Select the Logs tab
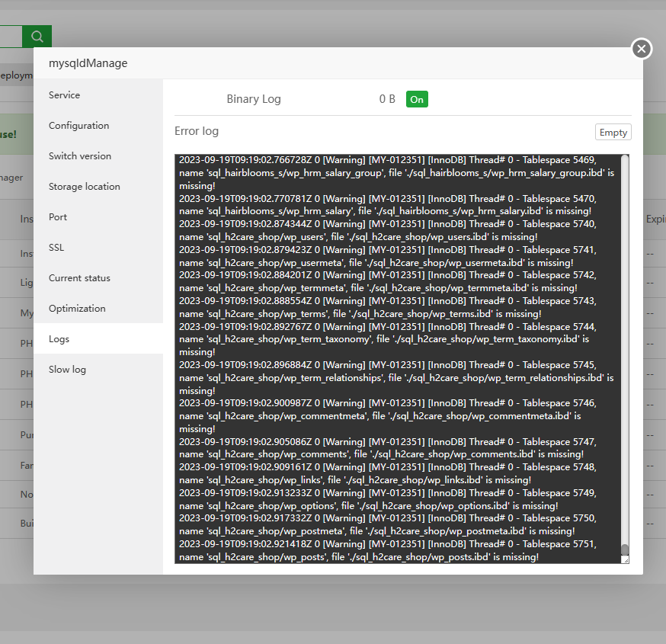This screenshot has width=666, height=644. tap(59, 339)
